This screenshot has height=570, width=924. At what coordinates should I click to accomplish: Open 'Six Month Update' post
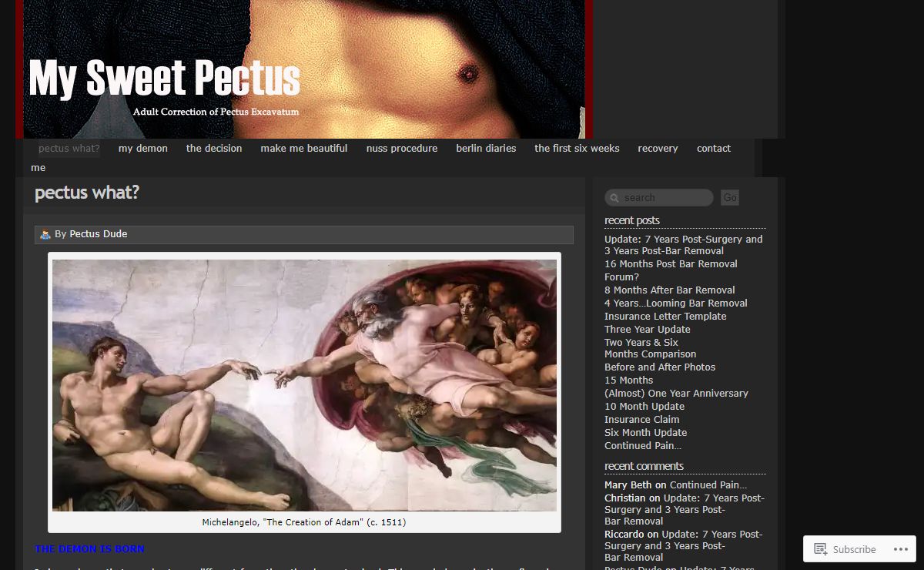(x=646, y=433)
